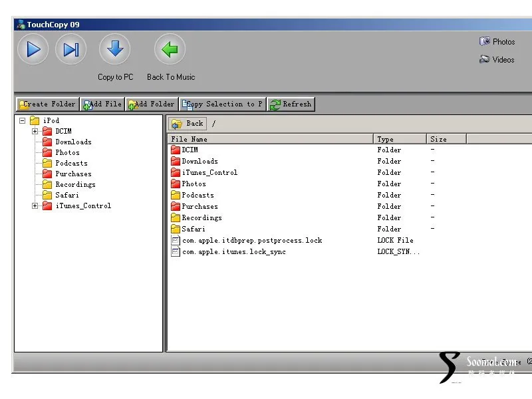Select com.apple.itdbprep.postprocess.lock file name
The image size is (532, 399).
point(252,241)
